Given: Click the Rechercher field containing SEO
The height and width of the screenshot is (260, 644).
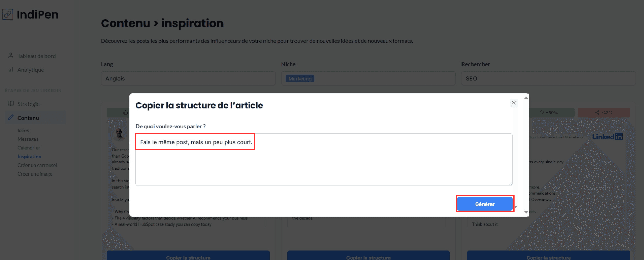Looking at the screenshot, I should pos(548,79).
